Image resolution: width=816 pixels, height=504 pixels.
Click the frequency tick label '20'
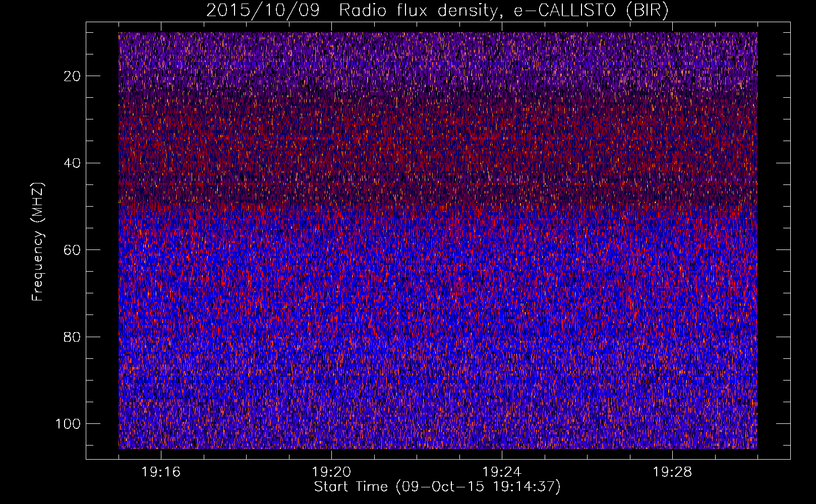(x=73, y=76)
